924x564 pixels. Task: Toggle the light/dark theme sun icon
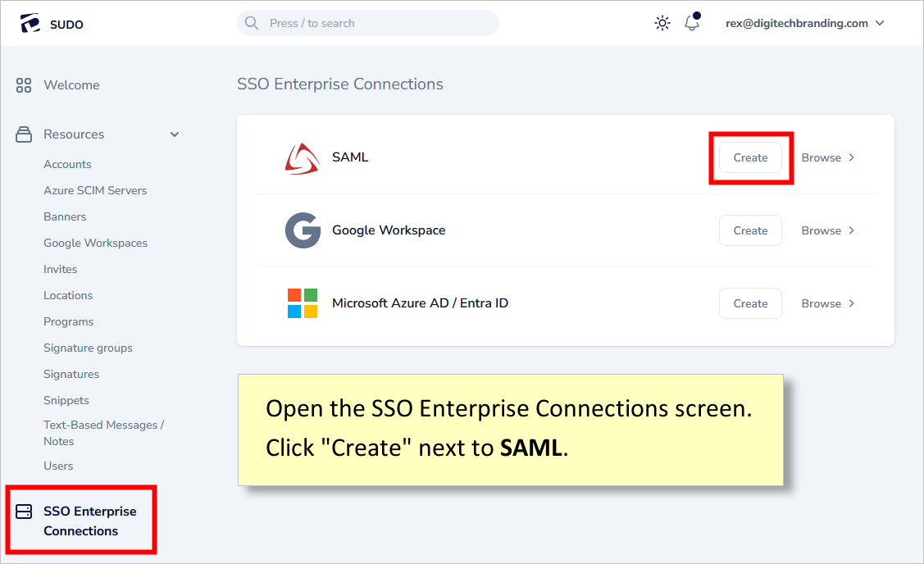click(x=662, y=24)
